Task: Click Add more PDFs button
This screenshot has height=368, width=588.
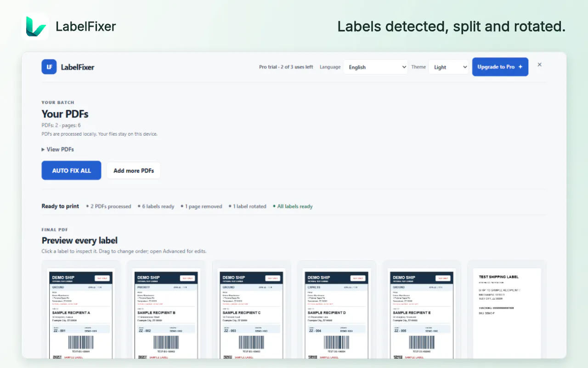Action: point(134,170)
